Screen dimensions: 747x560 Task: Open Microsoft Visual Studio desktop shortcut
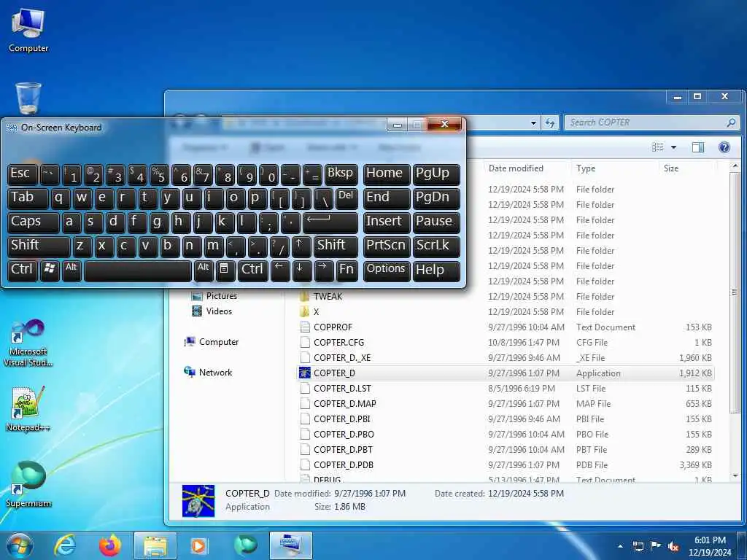(28, 343)
